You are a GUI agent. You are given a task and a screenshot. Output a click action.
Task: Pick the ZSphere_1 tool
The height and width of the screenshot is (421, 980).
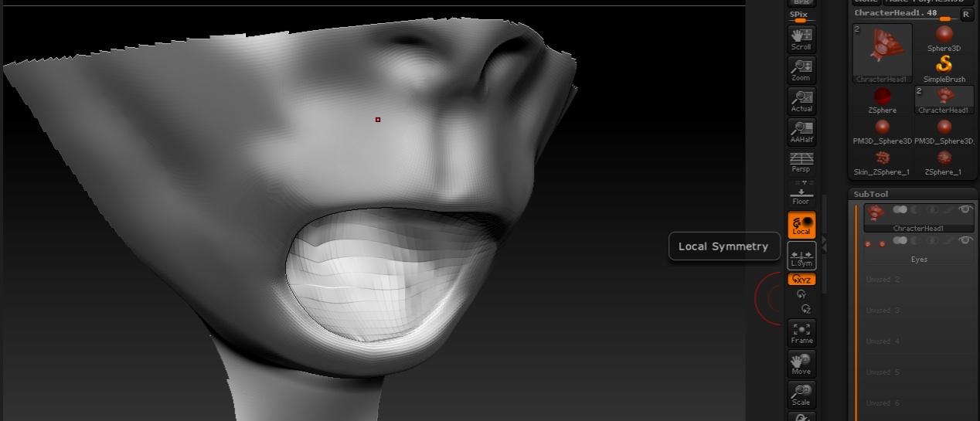pyautogui.click(x=944, y=162)
